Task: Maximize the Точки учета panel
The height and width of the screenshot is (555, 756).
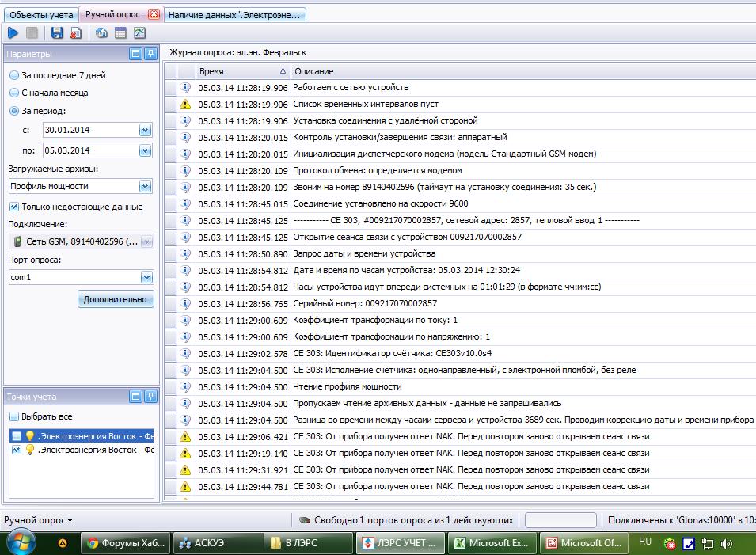Action: coord(136,397)
